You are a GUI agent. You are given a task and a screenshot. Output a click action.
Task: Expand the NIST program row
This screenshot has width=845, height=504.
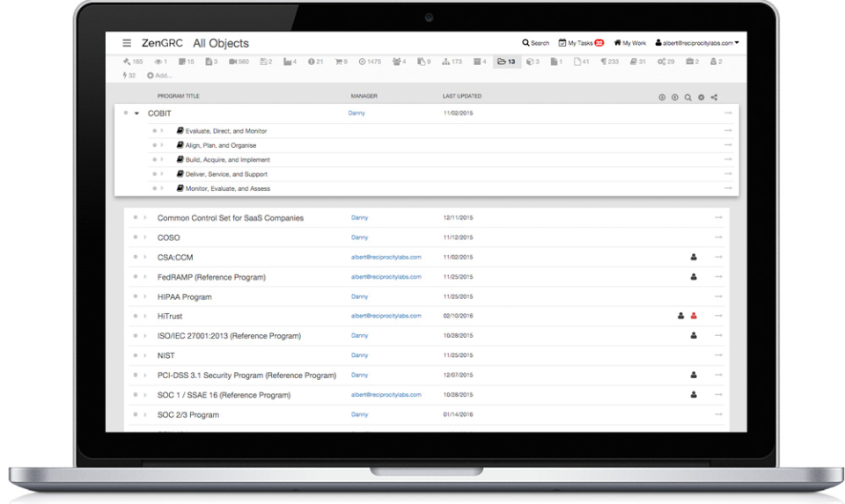point(145,355)
